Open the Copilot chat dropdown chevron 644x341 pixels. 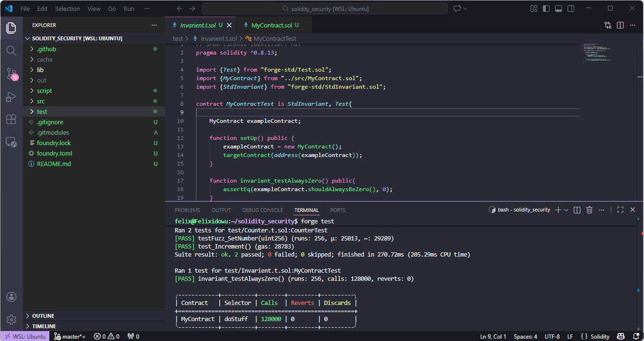tap(465, 9)
